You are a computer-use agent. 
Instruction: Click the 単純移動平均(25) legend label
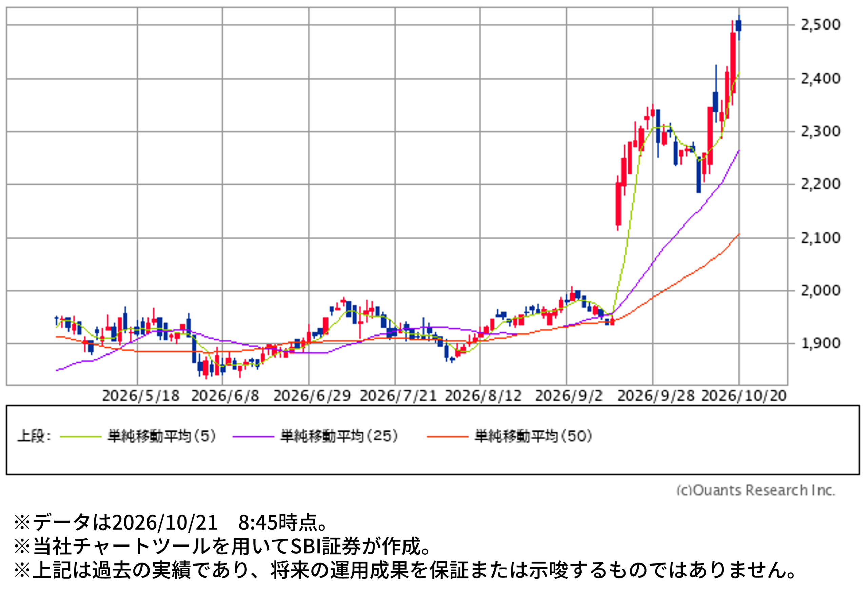[339, 436]
